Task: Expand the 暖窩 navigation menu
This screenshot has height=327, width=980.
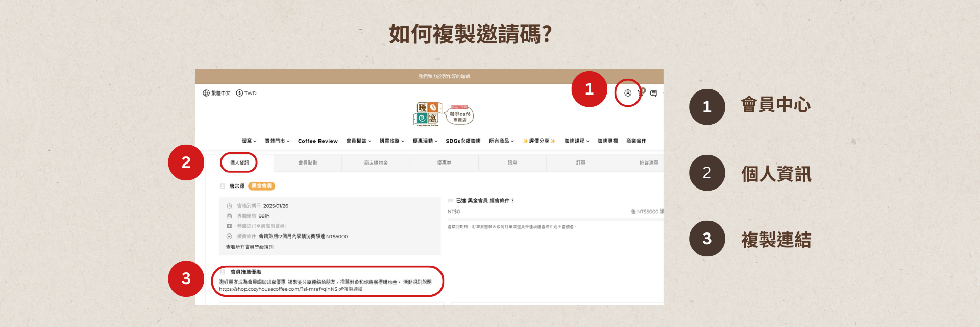Action: point(249,141)
